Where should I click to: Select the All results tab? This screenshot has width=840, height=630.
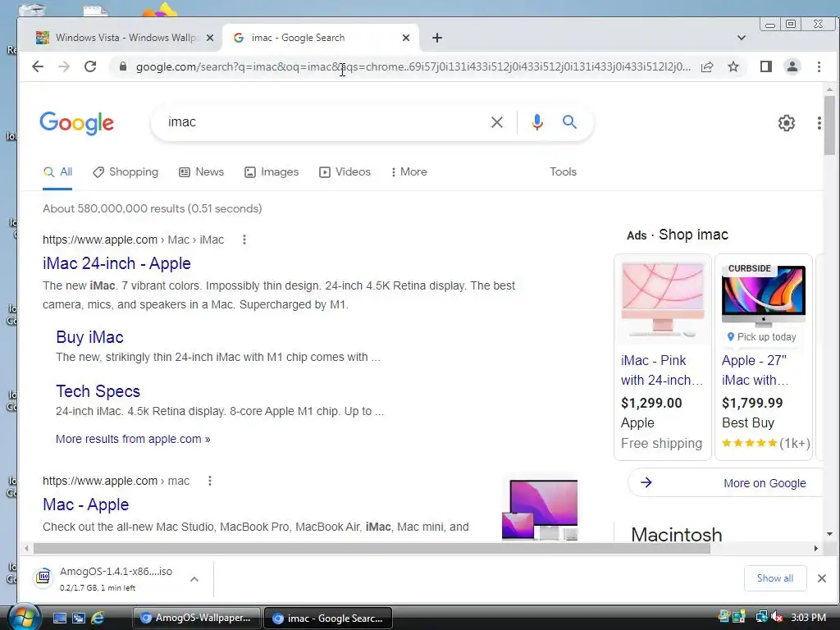click(58, 172)
